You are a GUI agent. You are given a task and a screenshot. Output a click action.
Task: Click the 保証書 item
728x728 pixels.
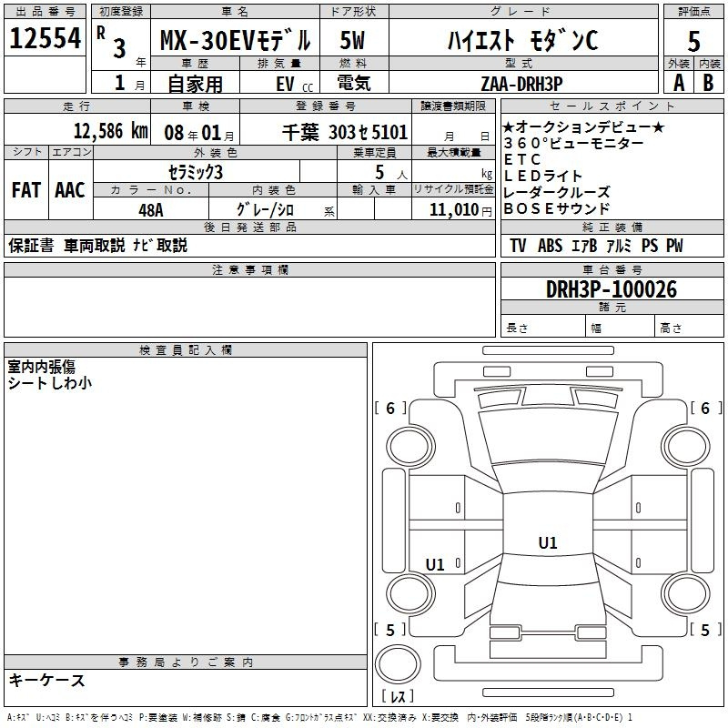point(31,245)
